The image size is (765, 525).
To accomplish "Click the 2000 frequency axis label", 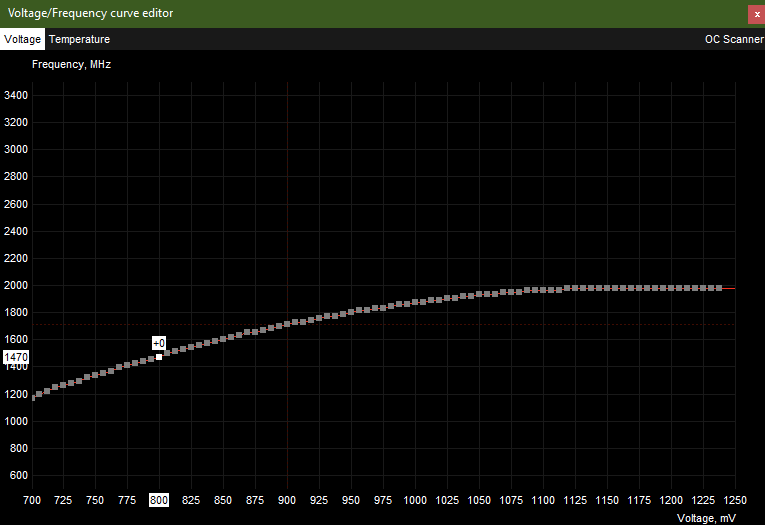I will point(16,285).
